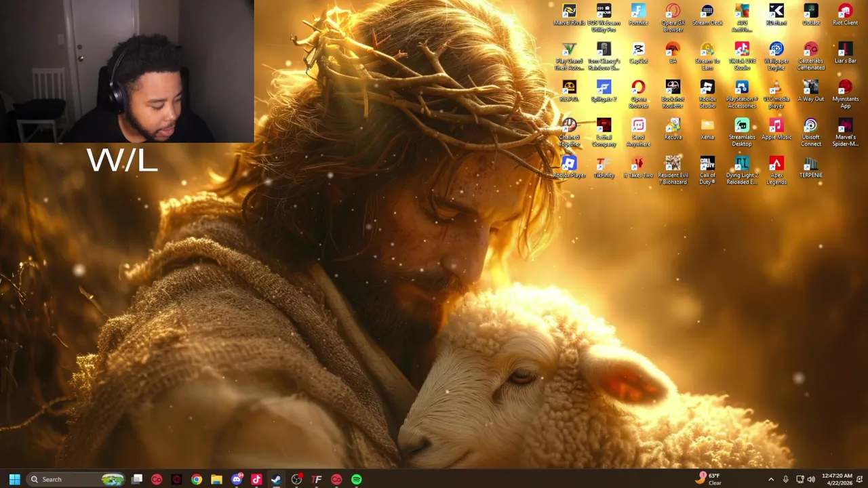The width and height of the screenshot is (868, 488).
Task: Launch TikTok LIVE Studio shortcut
Action: pyautogui.click(x=742, y=56)
